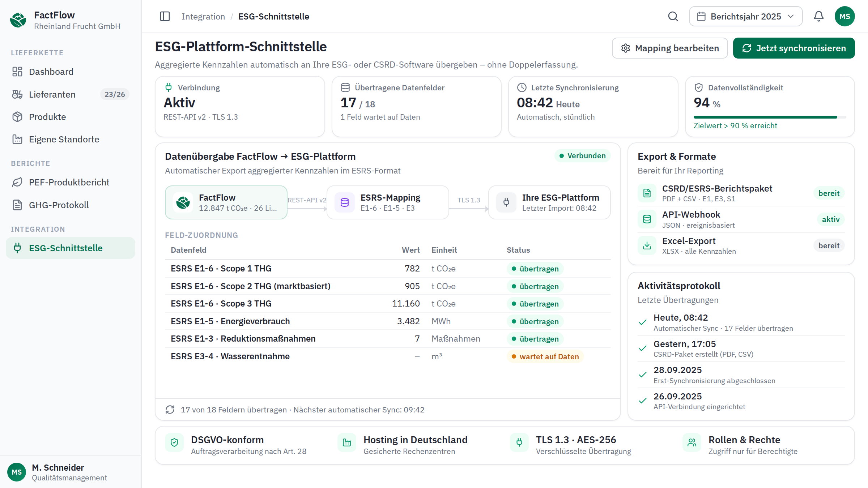Click the Scope 3 THG value 11.160
The image size is (868, 488).
coord(406,304)
